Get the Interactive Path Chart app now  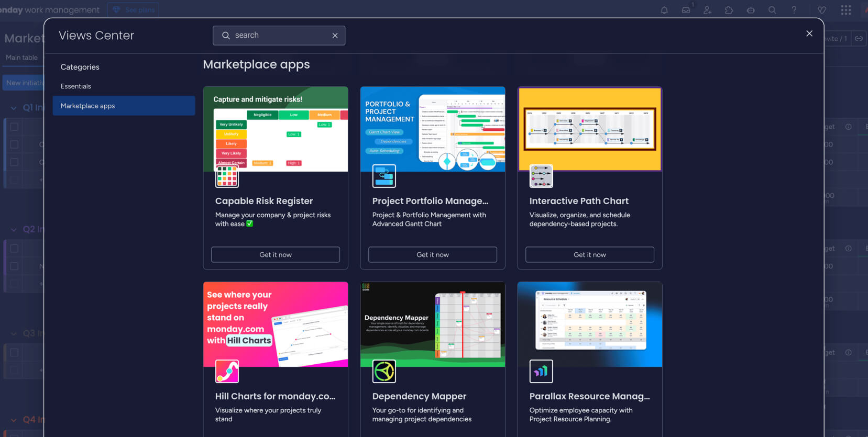click(590, 254)
